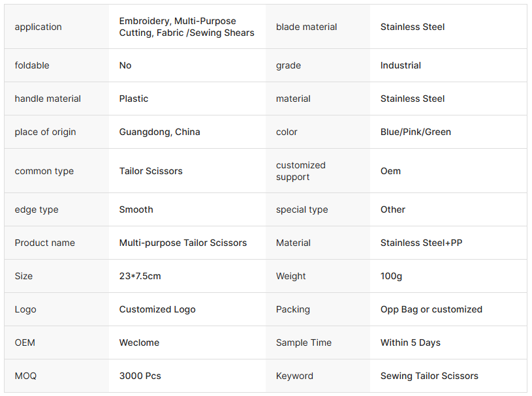
Task: Select the 'Tailor Scissors' common type value
Action: coord(151,171)
